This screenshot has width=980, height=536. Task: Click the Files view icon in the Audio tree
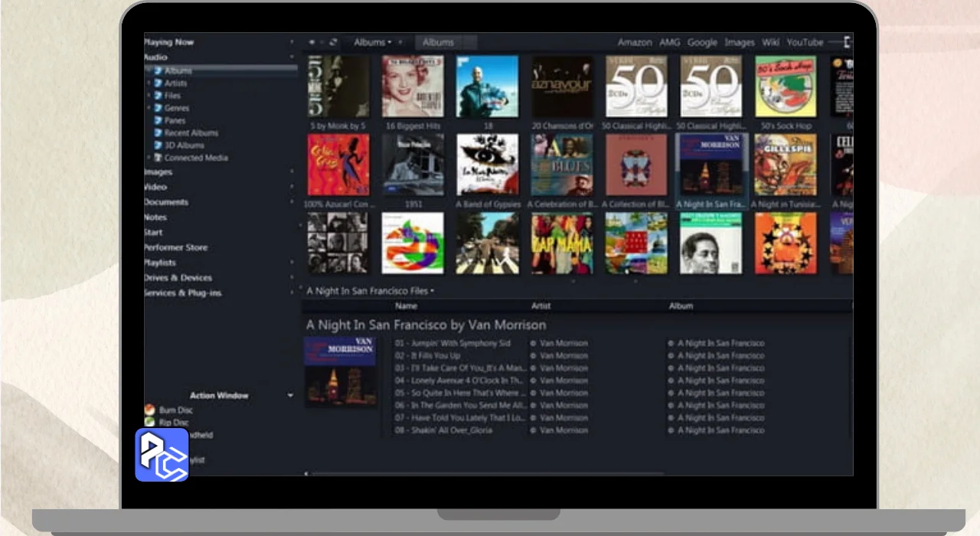(158, 96)
